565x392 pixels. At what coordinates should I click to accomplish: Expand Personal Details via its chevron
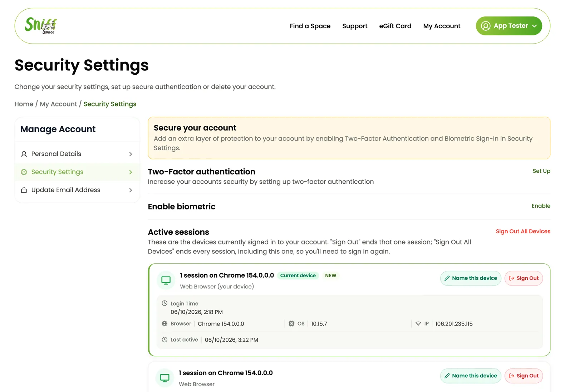131,154
